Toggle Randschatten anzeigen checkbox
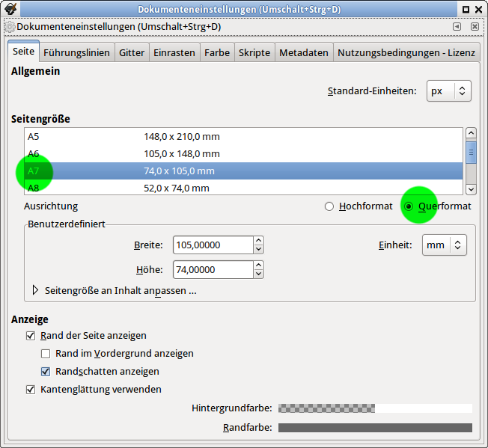 pyautogui.click(x=46, y=372)
